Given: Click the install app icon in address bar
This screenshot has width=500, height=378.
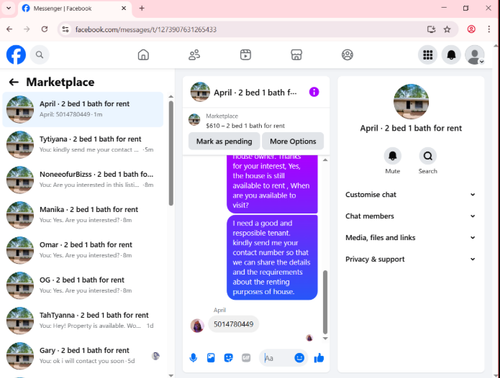Looking at the screenshot, I should tap(431, 29).
